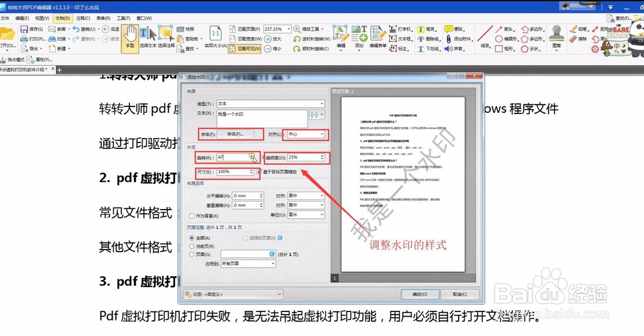Enable 作为背景 checkbox
The height and width of the screenshot is (336, 644).
point(191,216)
